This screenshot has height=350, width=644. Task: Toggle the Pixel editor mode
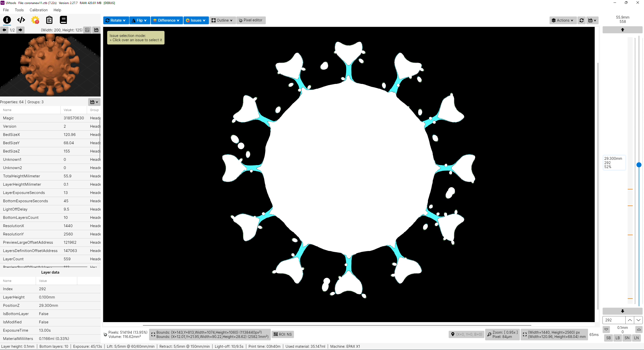click(x=251, y=20)
